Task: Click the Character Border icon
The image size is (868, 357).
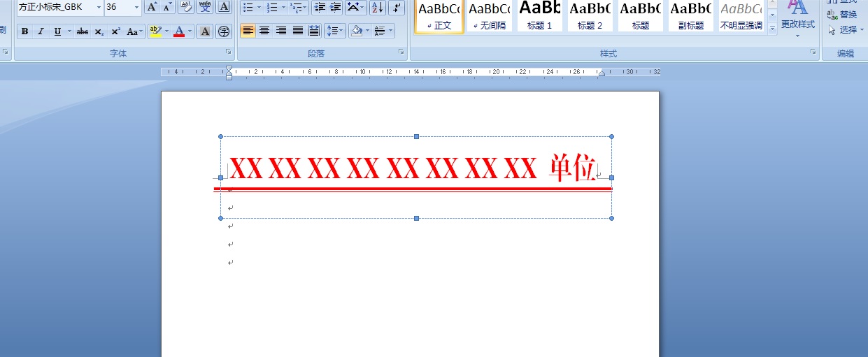Action: click(224, 7)
